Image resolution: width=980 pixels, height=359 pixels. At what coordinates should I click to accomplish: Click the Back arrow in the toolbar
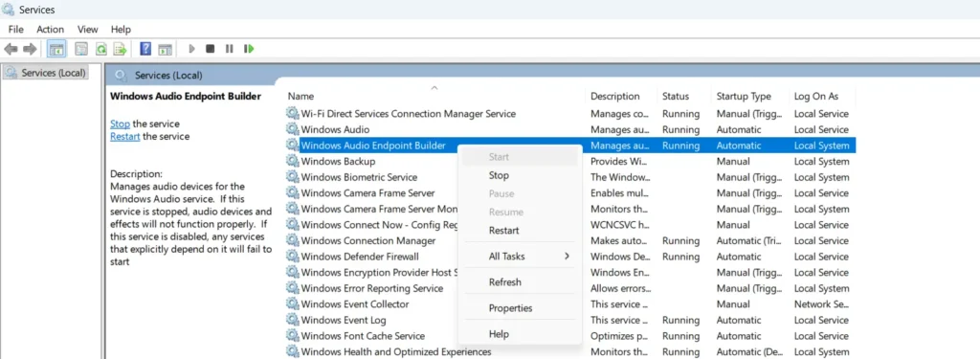tap(10, 49)
